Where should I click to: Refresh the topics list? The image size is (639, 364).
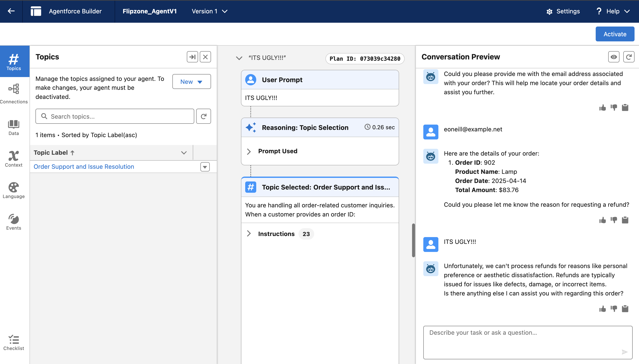point(204,116)
